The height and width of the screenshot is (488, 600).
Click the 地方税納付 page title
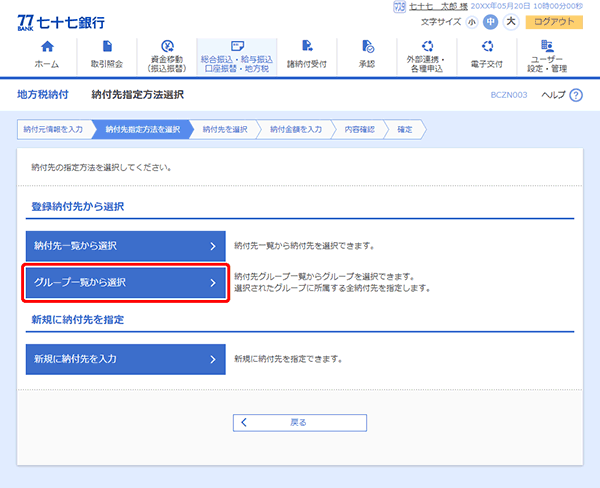tap(43, 95)
